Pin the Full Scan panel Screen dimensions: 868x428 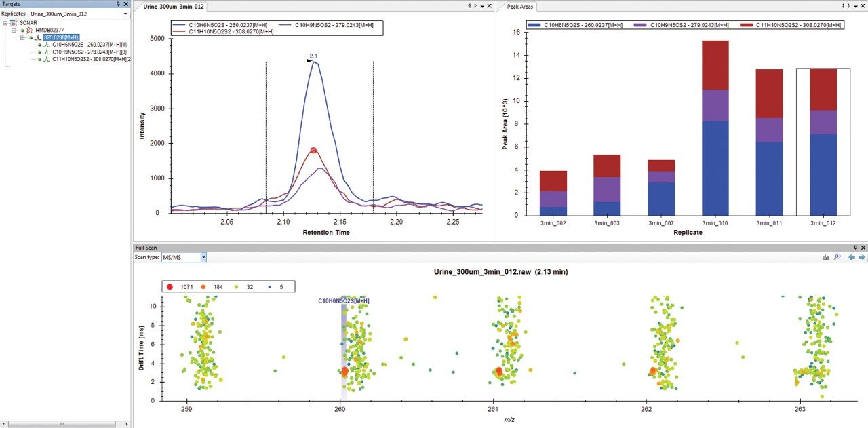[854, 248]
